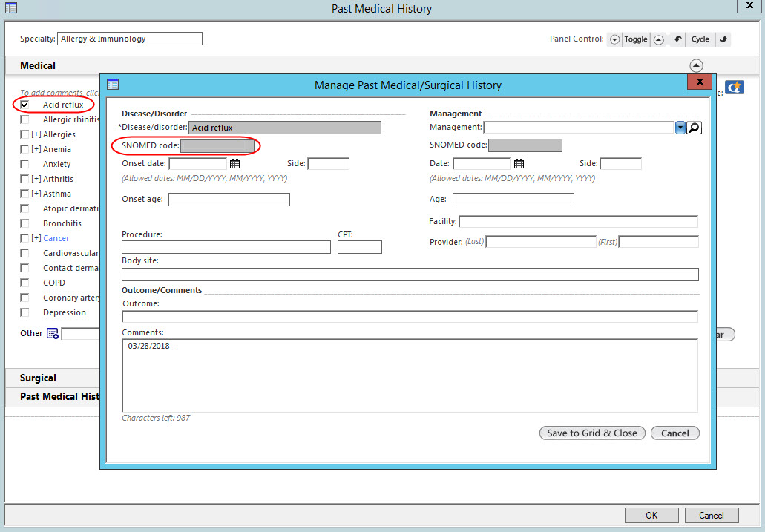765x532 pixels.
Task: Click Procedure input field
Action: tap(226, 247)
